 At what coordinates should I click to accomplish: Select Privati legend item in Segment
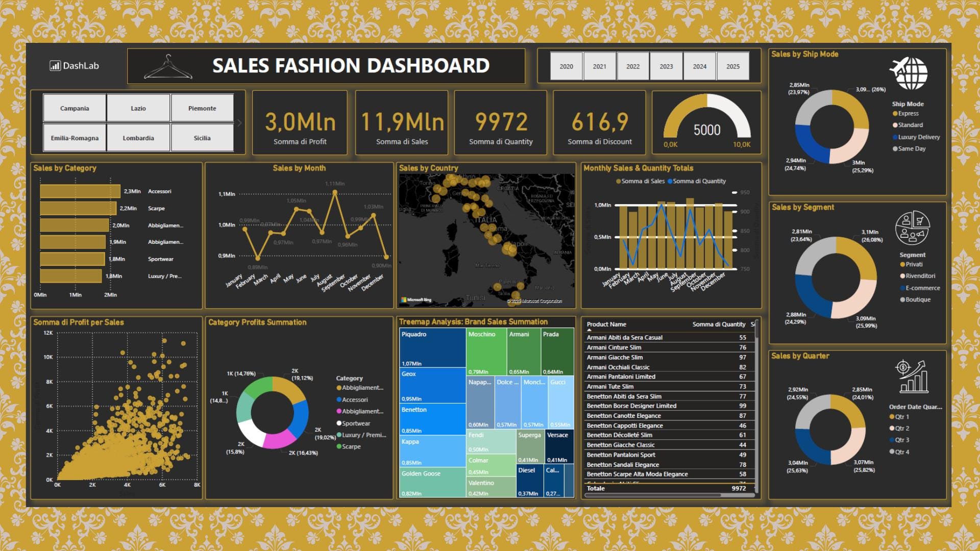912,264
